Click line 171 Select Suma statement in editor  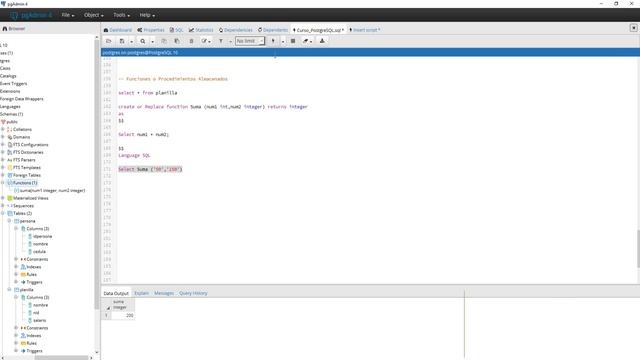pyautogui.click(x=150, y=169)
